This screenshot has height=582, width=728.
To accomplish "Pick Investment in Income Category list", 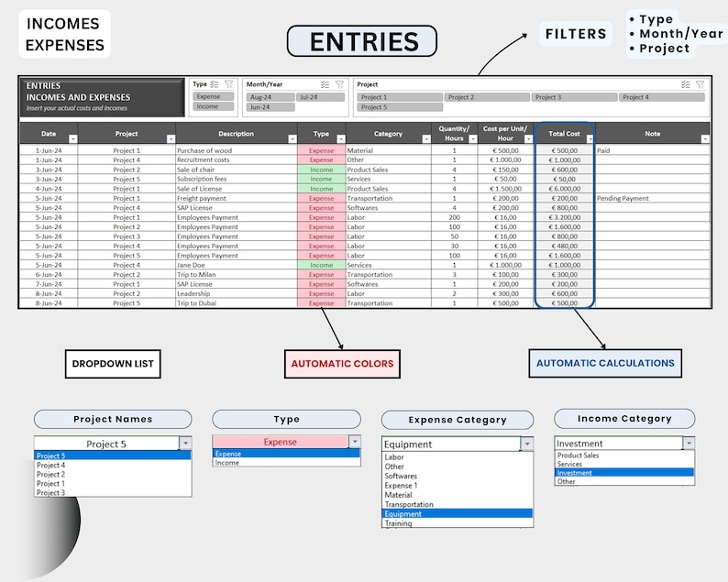I will coord(624,473).
